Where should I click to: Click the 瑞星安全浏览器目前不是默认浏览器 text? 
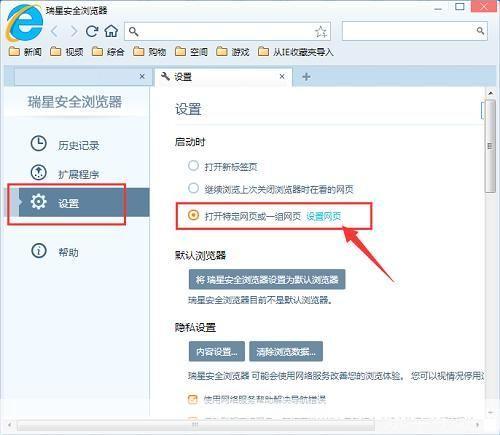click(260, 300)
